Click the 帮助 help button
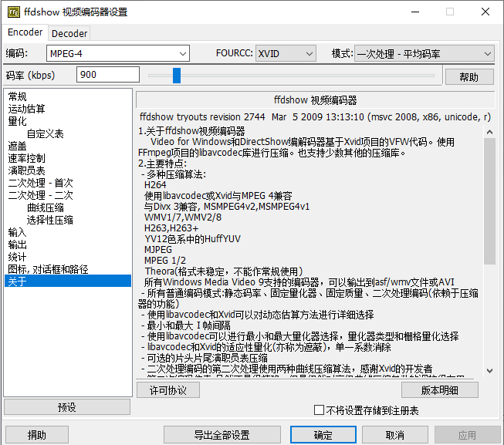The width and height of the screenshot is (504, 445). [x=469, y=77]
